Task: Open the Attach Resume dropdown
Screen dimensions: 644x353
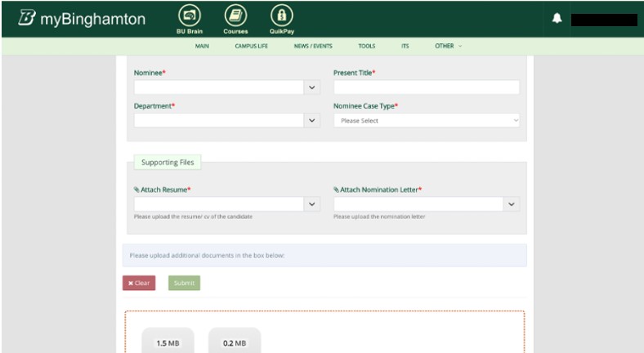Action: pos(311,204)
